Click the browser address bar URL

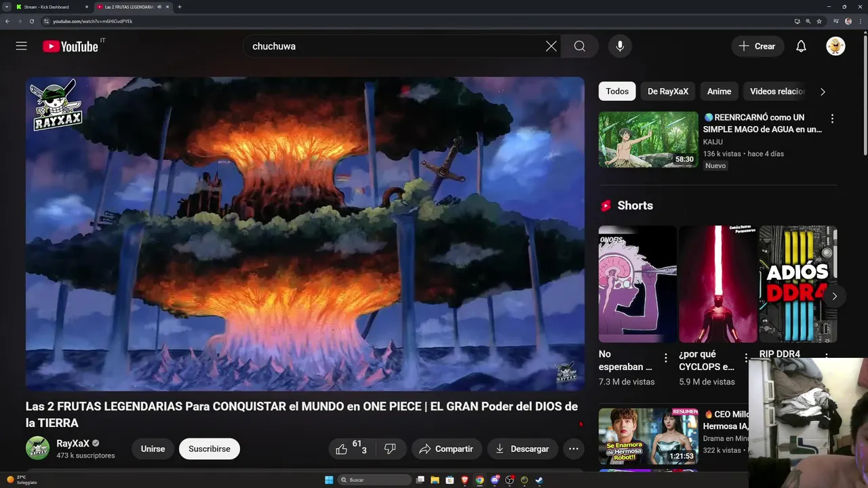(93, 21)
